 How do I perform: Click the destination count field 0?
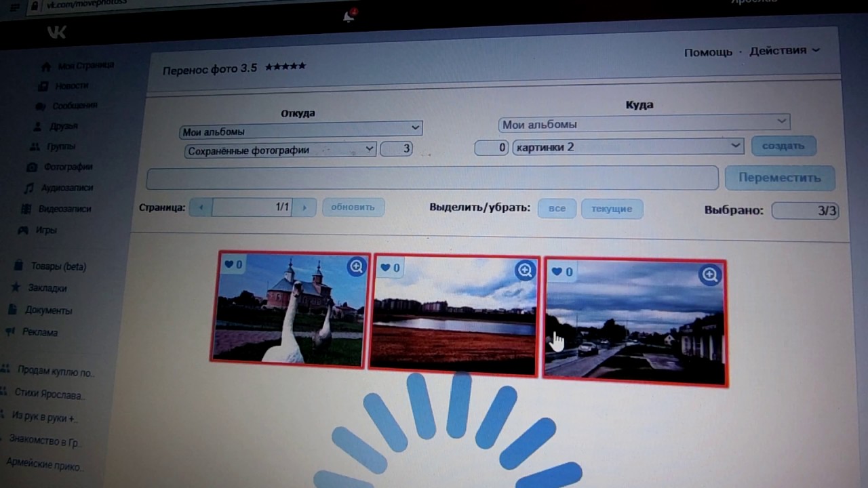point(492,147)
